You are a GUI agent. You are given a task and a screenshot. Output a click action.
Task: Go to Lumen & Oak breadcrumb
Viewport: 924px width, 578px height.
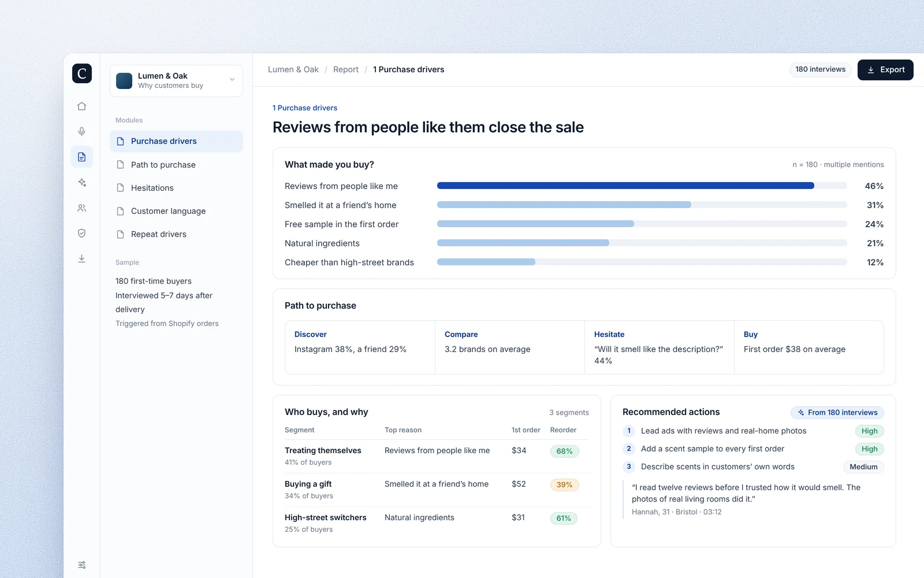pyautogui.click(x=293, y=69)
